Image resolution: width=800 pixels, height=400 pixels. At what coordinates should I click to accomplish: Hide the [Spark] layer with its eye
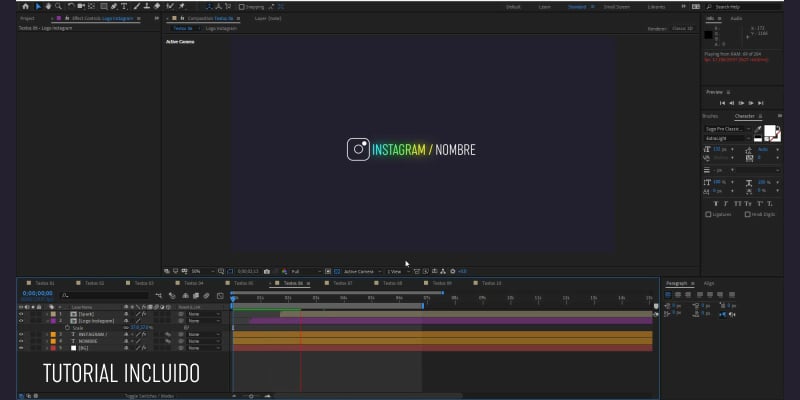pyautogui.click(x=21, y=314)
